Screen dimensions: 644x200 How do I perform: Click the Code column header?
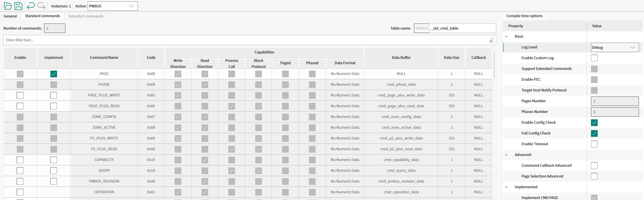151,58
